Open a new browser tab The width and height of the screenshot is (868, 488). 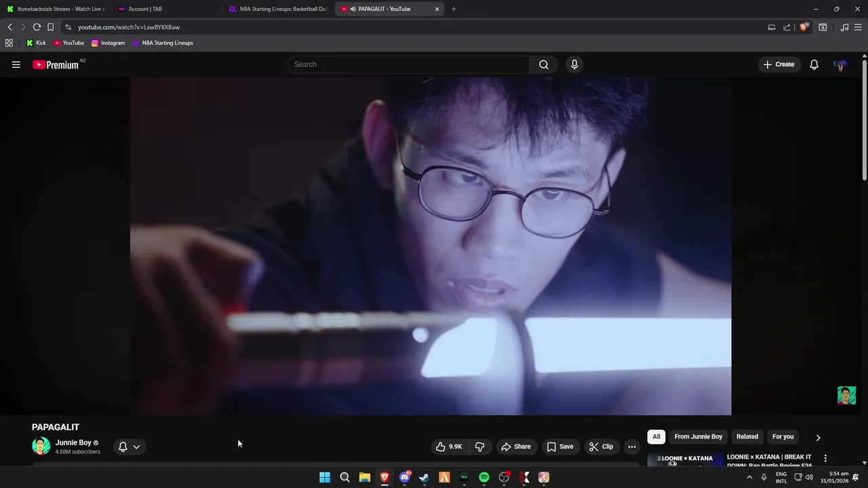[454, 9]
